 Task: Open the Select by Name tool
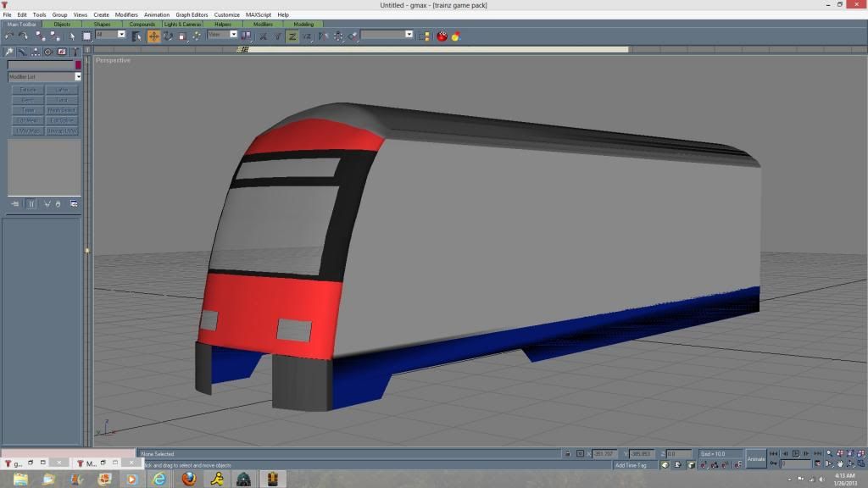[136, 36]
